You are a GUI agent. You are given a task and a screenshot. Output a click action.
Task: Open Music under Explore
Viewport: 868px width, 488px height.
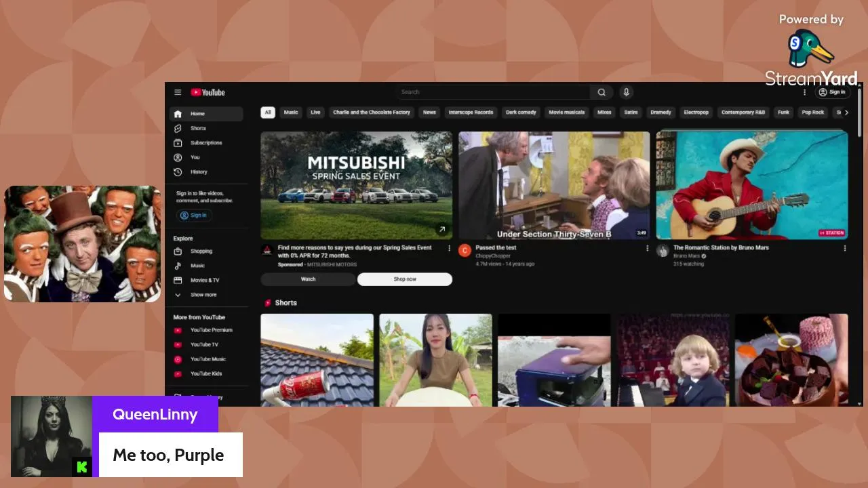pos(206,266)
